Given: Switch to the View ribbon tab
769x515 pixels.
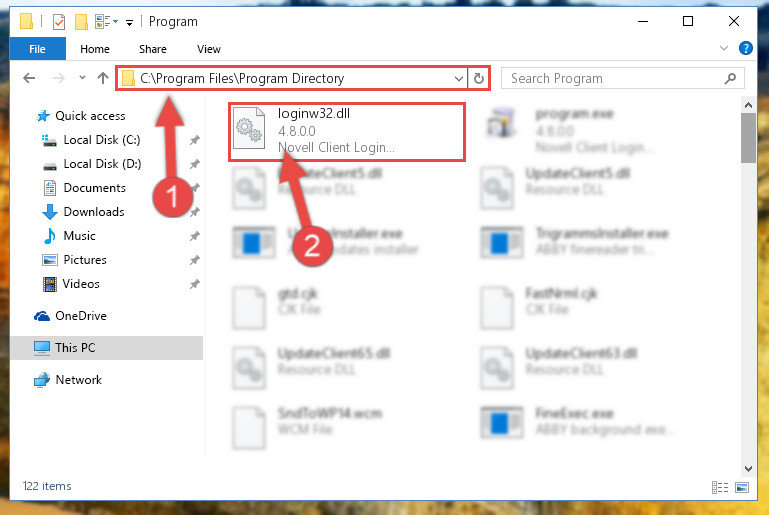Looking at the screenshot, I should pyautogui.click(x=209, y=49).
